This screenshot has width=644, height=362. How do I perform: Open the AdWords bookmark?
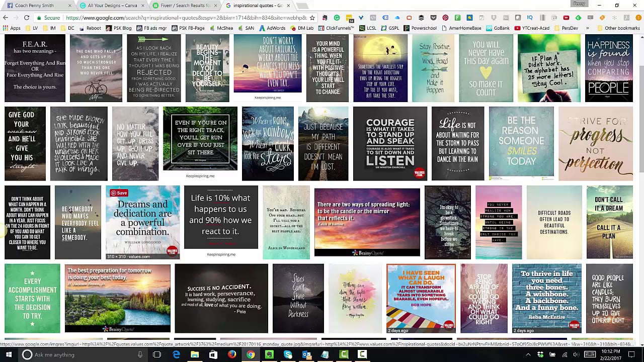click(x=272, y=28)
